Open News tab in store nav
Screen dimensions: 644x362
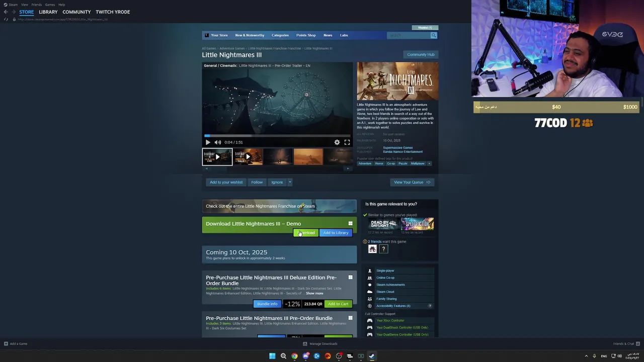coord(328,35)
